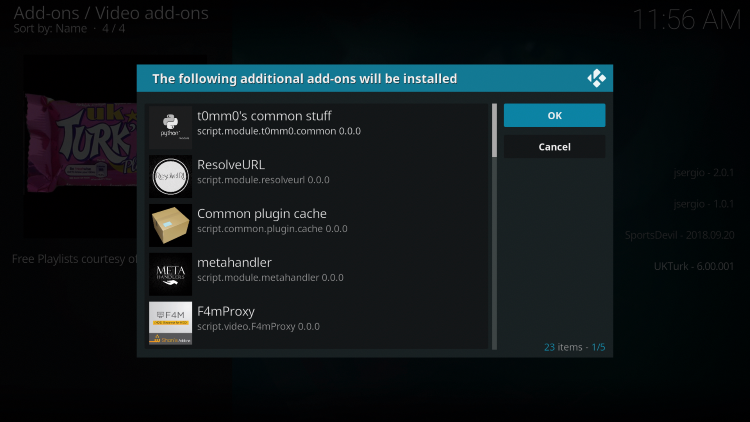The image size is (750, 422).
Task: Click the t0mm0's common stuff entry title
Action: point(264,116)
